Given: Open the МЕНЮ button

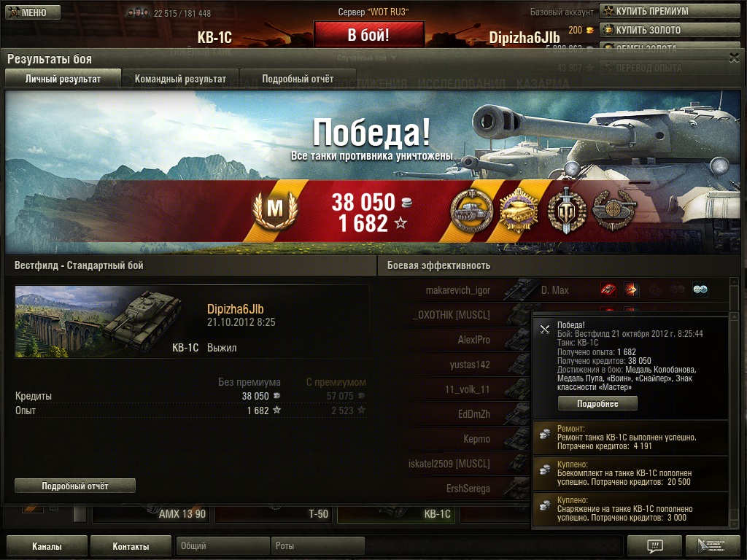Looking at the screenshot, I should (33, 12).
